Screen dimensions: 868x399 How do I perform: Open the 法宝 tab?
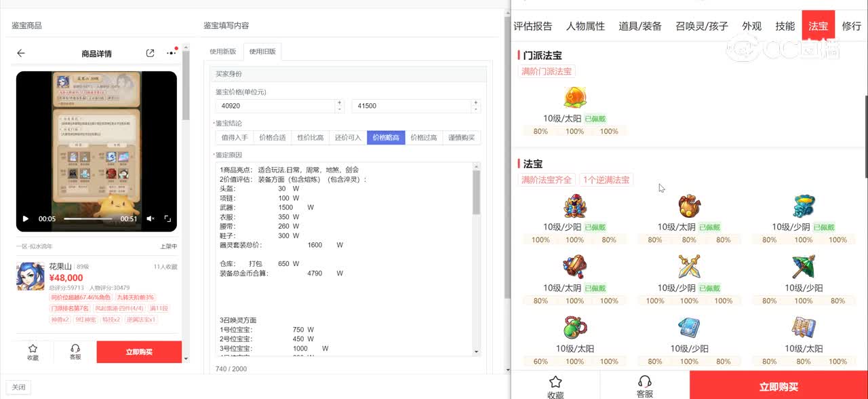[818, 26]
